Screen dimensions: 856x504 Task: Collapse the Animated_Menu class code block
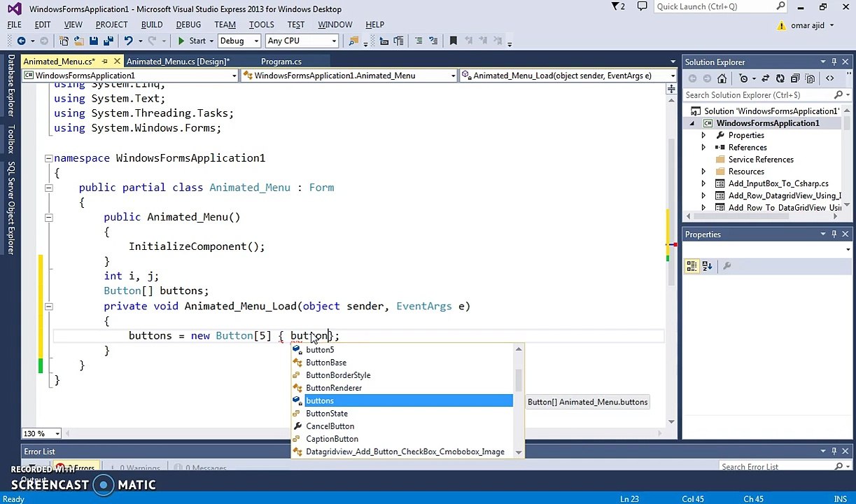(48, 188)
